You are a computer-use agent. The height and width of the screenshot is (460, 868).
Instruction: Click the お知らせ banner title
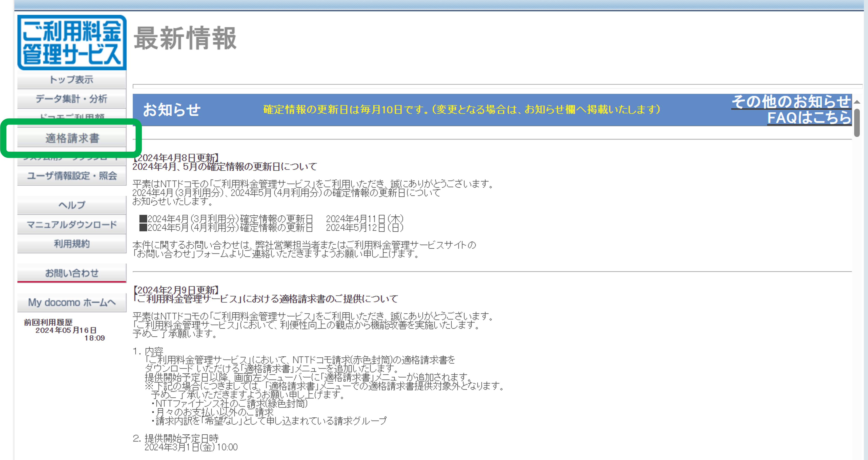172,110
